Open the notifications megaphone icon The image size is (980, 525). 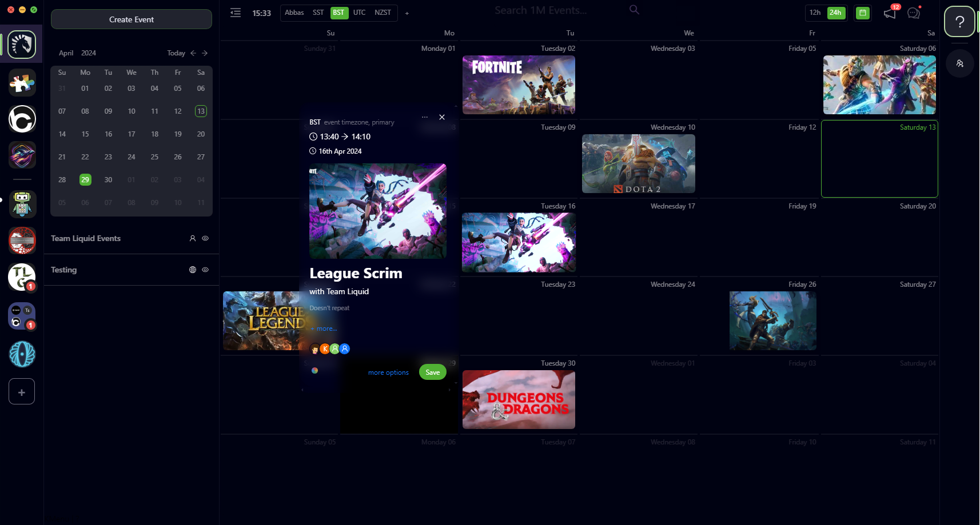(889, 13)
